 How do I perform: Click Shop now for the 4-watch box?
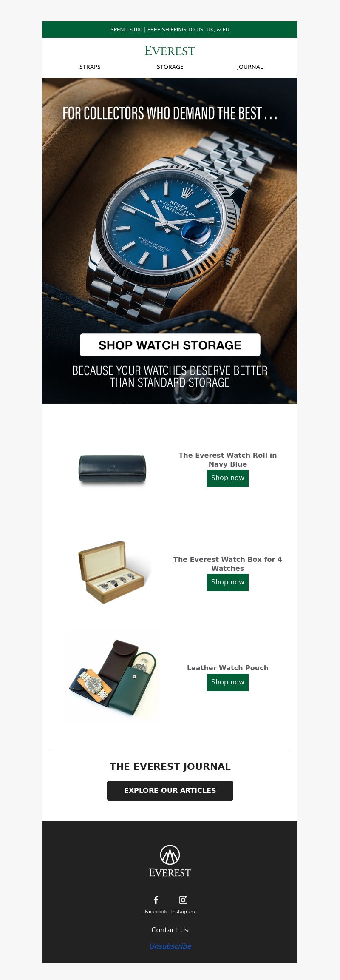(x=228, y=582)
